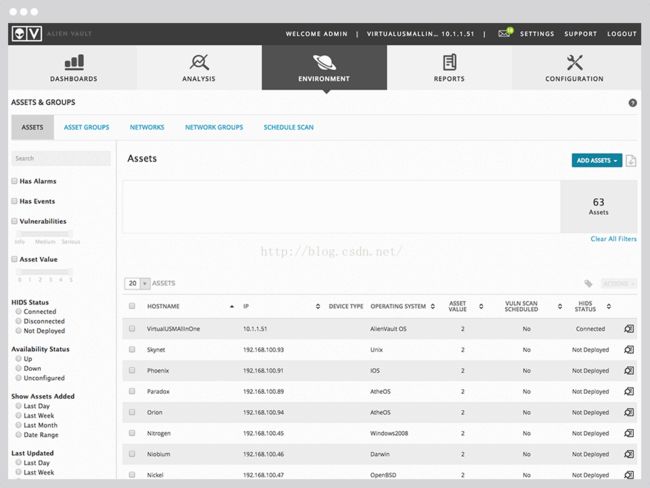
Task: Open the Support link
Action: (580, 34)
